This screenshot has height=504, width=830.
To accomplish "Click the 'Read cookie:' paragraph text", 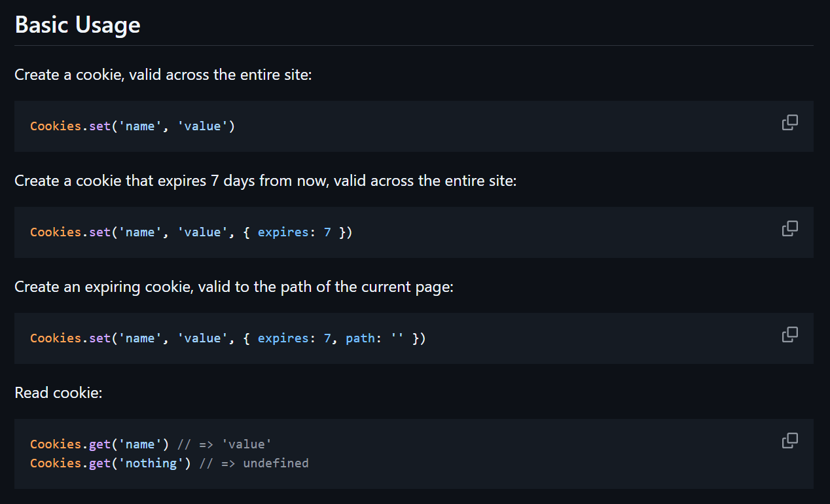I will point(58,393).
